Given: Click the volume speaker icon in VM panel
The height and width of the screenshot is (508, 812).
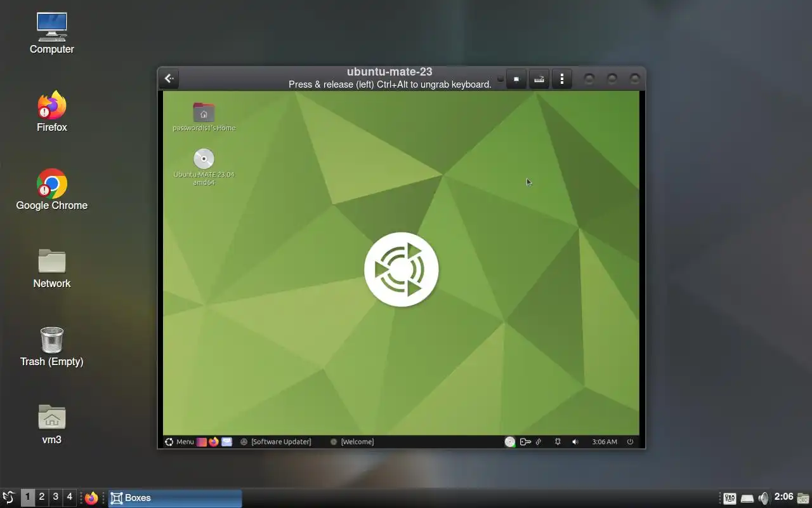Looking at the screenshot, I should point(575,442).
